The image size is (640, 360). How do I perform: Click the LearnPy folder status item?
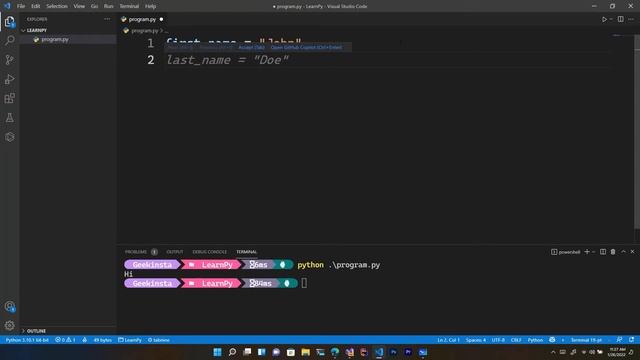[130, 340]
